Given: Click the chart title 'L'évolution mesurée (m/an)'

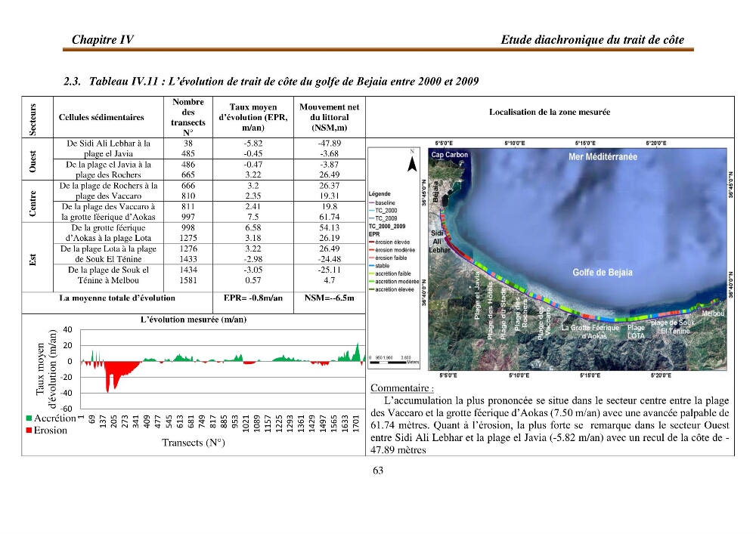Looking at the screenshot, I should coord(194,319).
